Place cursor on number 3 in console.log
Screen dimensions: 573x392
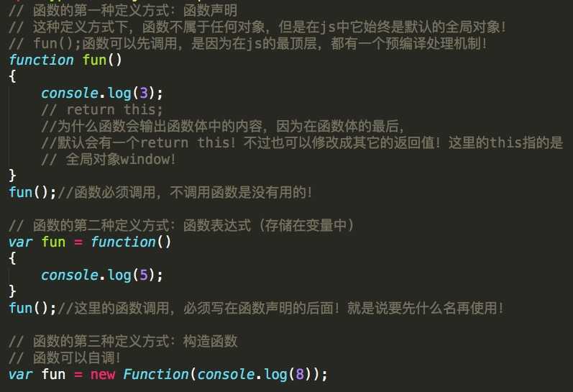coord(144,93)
